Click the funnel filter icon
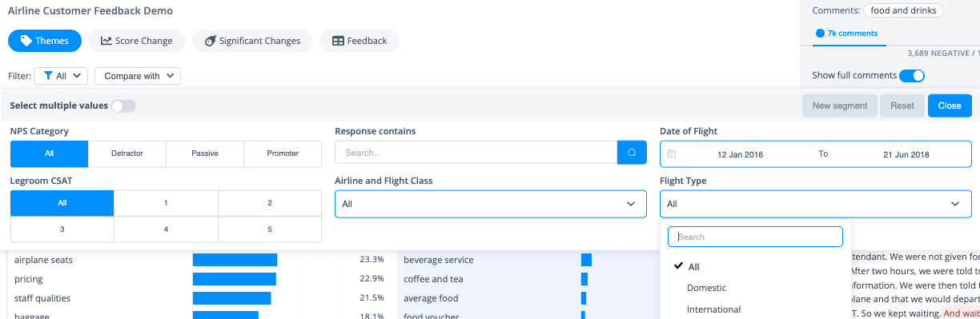This screenshot has height=319, width=980. click(x=49, y=76)
